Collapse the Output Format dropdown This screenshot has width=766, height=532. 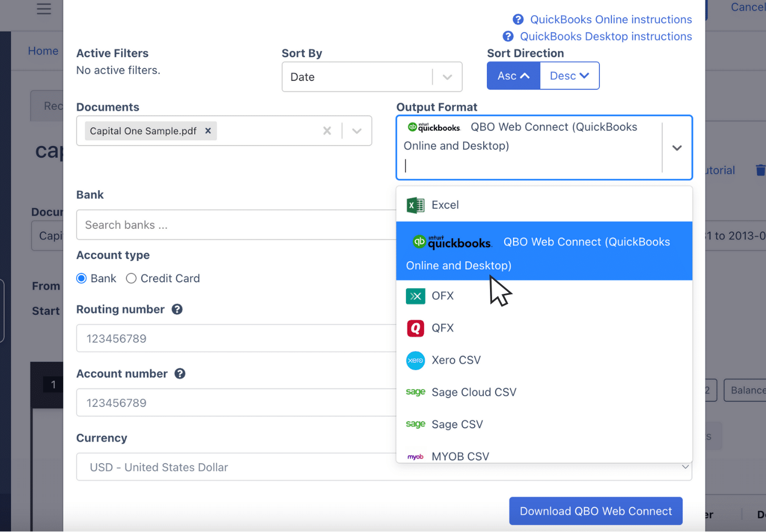coord(677,148)
